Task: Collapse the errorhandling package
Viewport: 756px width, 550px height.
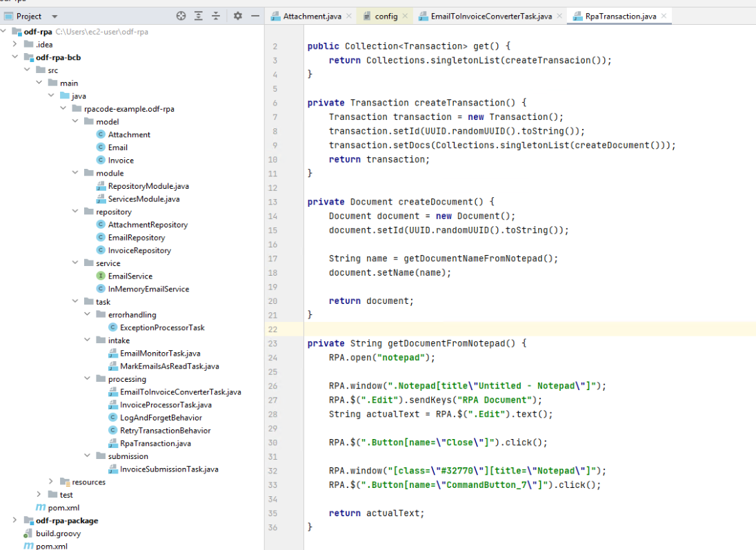Action: pos(88,314)
